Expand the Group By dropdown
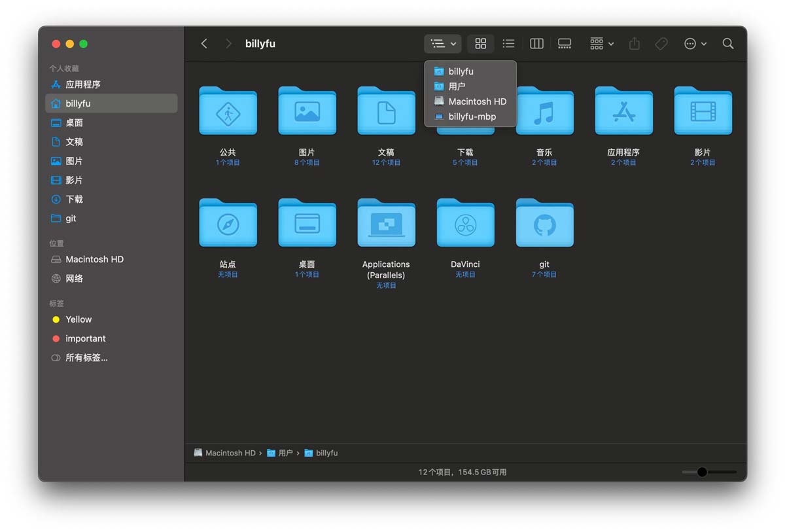The image size is (785, 532). coord(602,44)
